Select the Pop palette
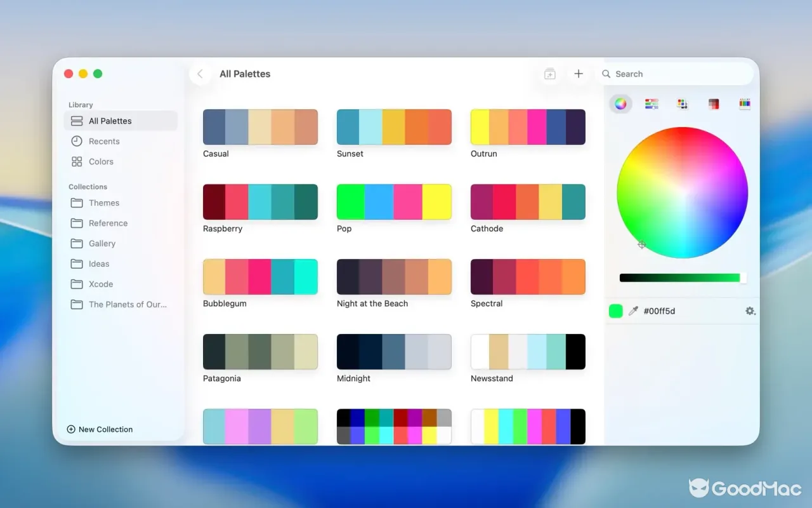The image size is (812, 508). point(394,202)
